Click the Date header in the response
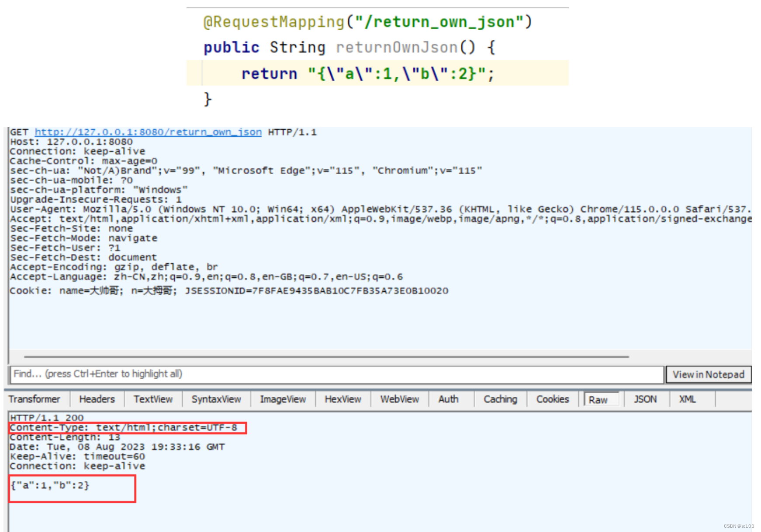 pos(117,447)
